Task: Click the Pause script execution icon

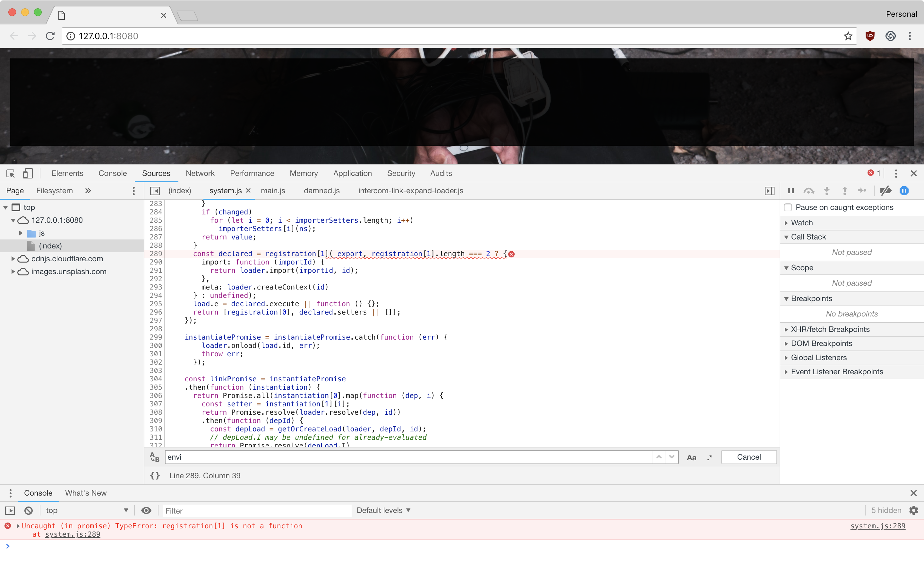Action: [x=791, y=191]
